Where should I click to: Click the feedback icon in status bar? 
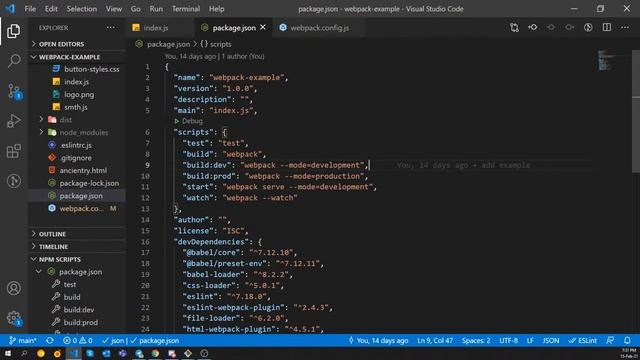point(610,340)
